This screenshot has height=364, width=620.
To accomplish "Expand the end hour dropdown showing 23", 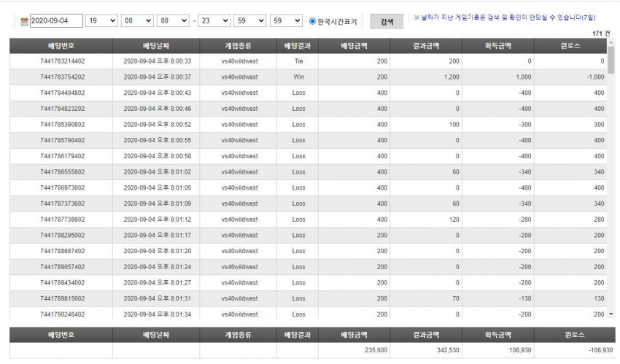I will 214,20.
